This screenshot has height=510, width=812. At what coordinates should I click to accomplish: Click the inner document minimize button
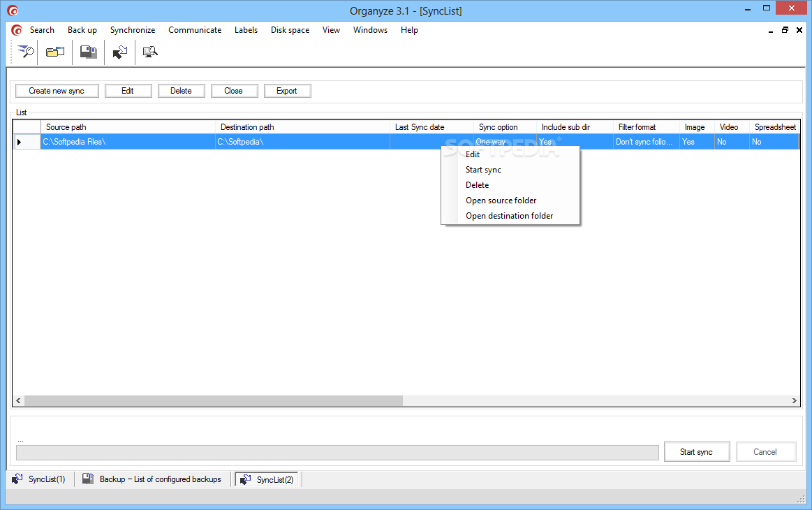click(x=771, y=30)
